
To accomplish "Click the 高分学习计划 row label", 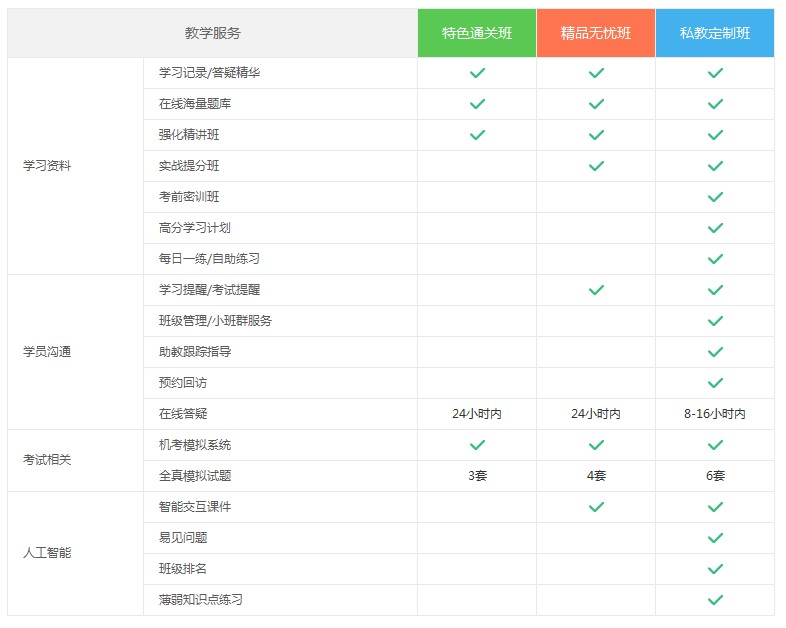I will (x=195, y=228).
